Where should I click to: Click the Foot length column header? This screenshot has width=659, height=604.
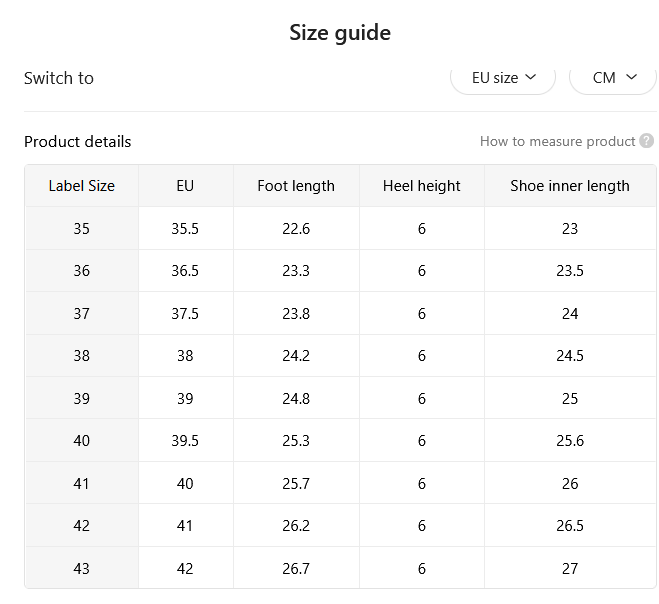point(296,186)
